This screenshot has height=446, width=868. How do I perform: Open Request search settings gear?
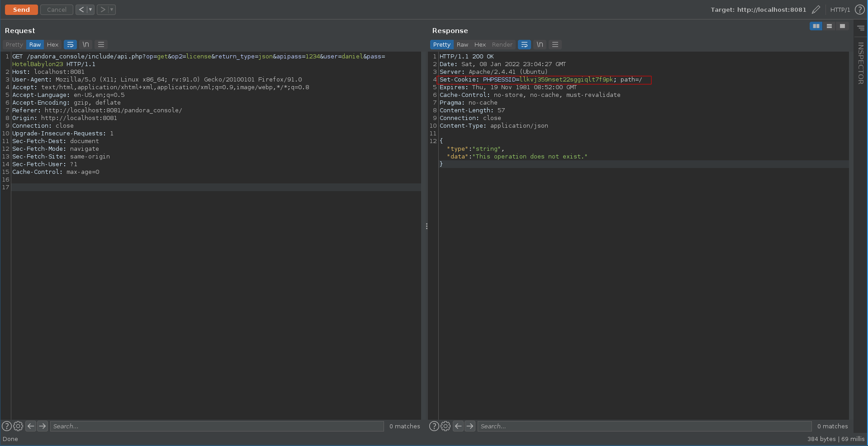coord(18,426)
